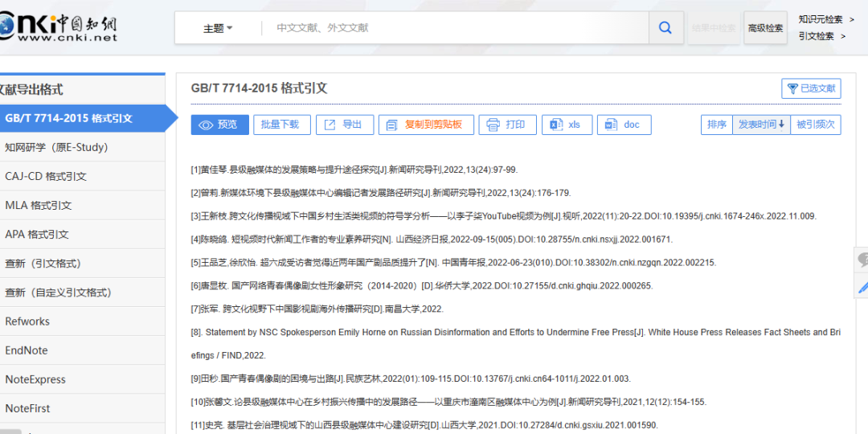
Task: Click citation [11] 史亮 基层社会治理视域下
Action: coord(424,425)
